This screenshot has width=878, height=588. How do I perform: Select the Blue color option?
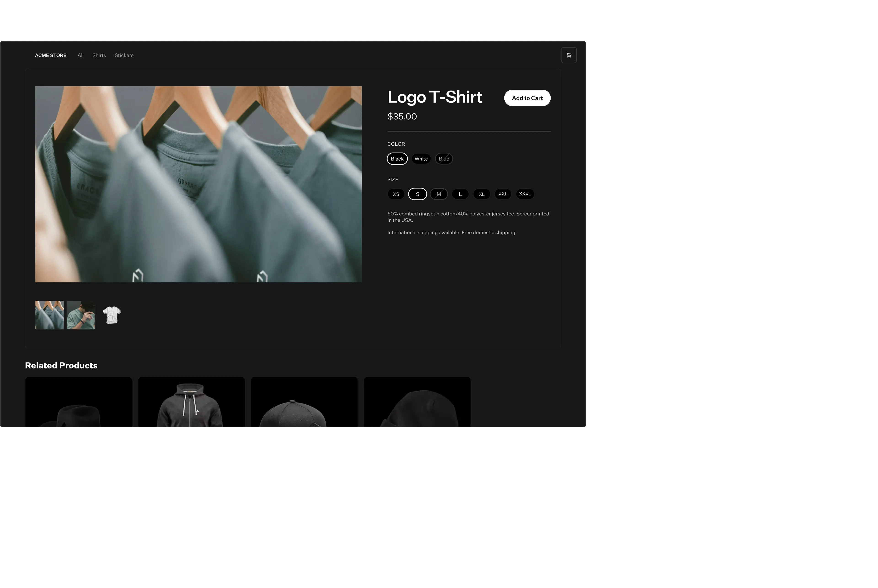pos(444,159)
